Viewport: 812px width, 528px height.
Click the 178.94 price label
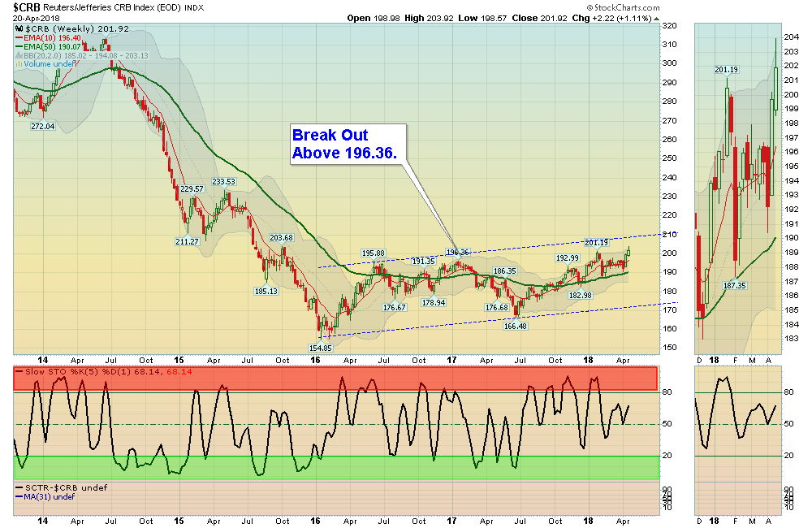tap(434, 302)
